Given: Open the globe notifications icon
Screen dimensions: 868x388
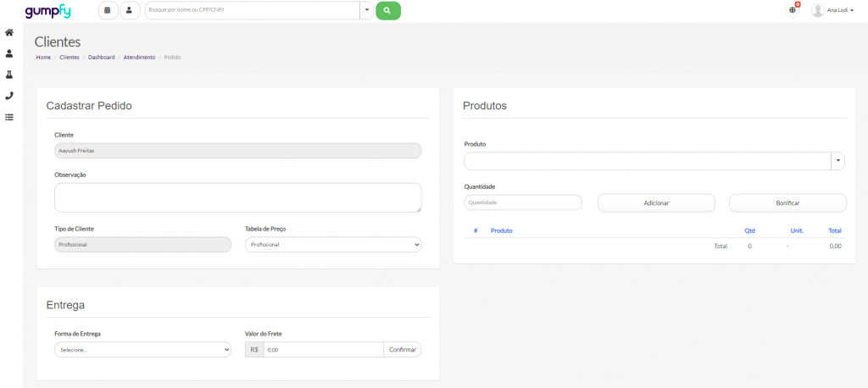Looking at the screenshot, I should [x=793, y=10].
